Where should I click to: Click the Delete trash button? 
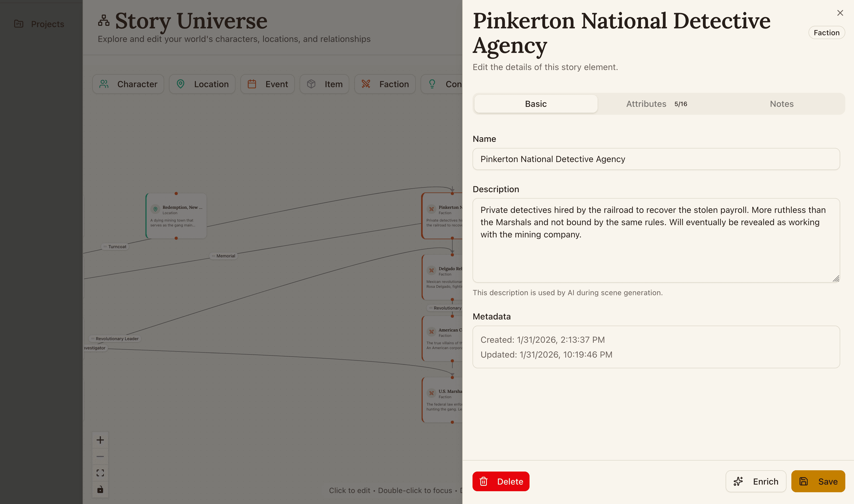501,481
